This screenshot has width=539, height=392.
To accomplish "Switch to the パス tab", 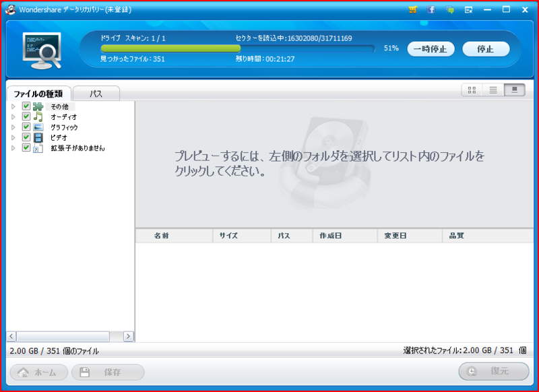I will tap(96, 94).
